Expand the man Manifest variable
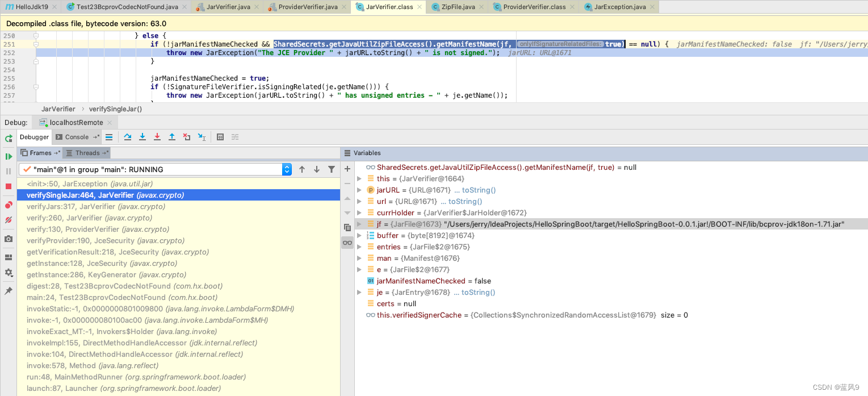Image resolution: width=868 pixels, height=396 pixels. [x=359, y=258]
